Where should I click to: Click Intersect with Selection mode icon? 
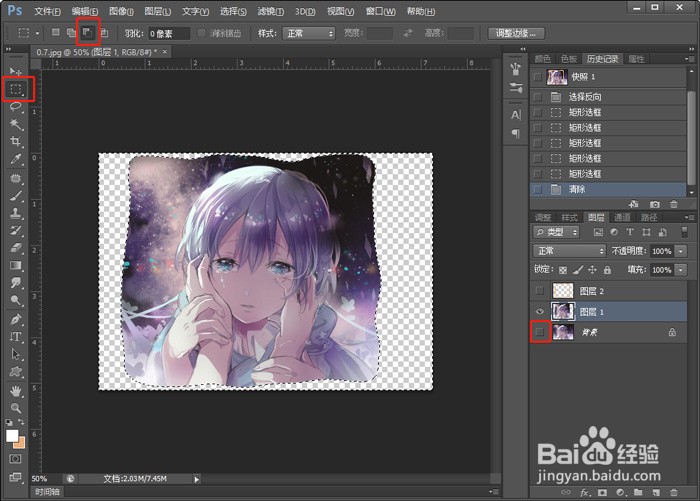[104, 33]
